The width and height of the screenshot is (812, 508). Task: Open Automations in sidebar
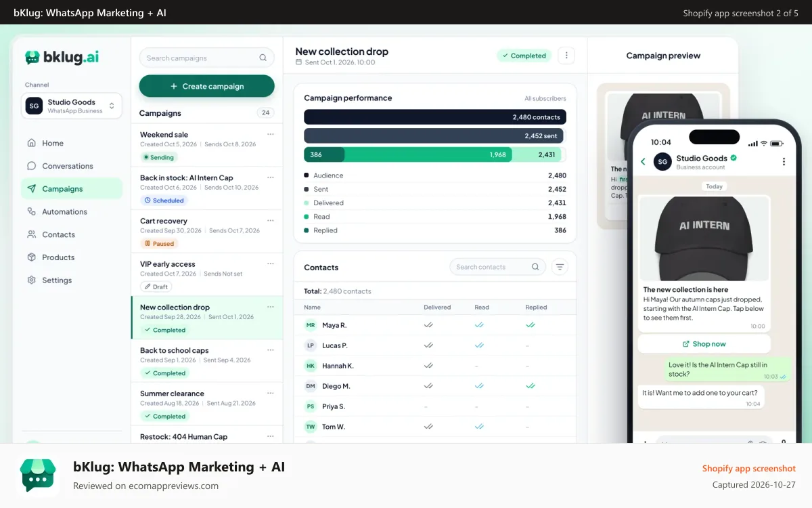[x=72, y=212]
